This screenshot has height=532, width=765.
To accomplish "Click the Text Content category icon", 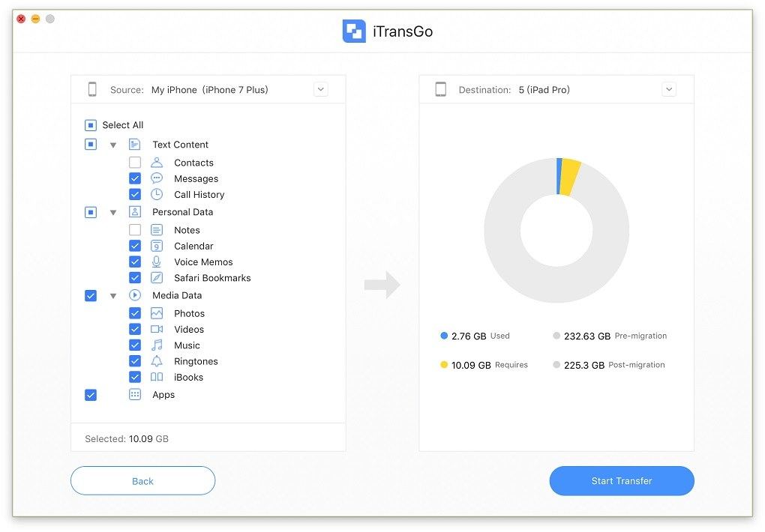I will 135,145.
